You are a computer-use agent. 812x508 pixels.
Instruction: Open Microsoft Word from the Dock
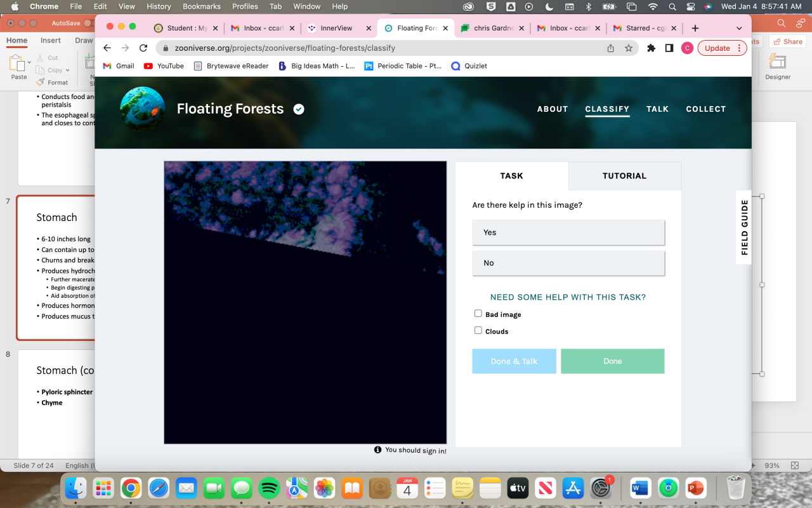pyautogui.click(x=641, y=488)
